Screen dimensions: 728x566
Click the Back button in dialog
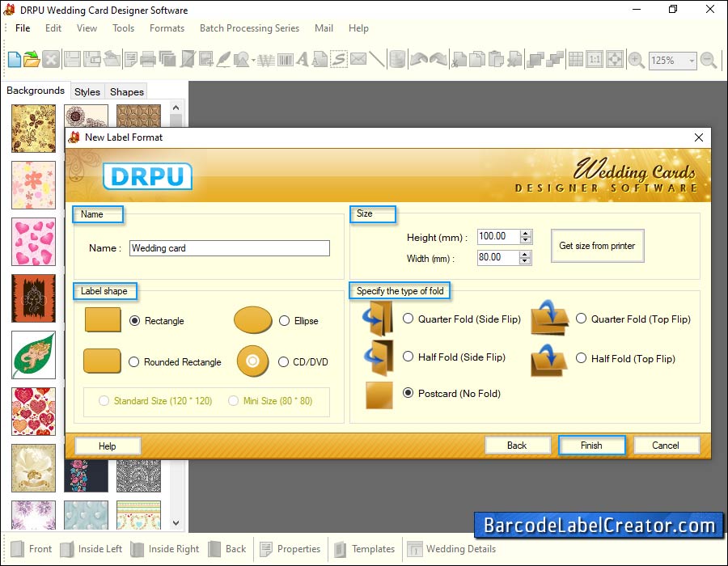click(x=517, y=446)
